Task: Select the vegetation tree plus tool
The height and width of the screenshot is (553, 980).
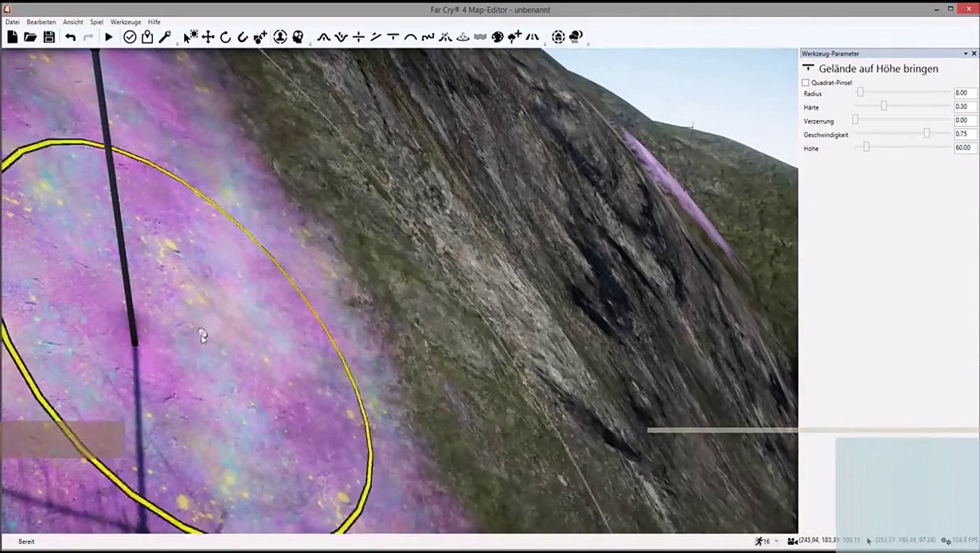Action: [515, 37]
